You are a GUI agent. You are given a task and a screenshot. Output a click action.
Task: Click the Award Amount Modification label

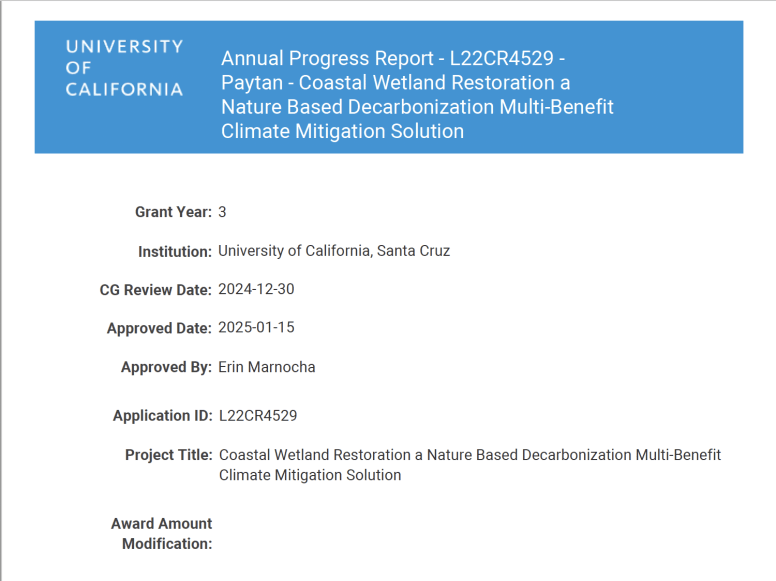(162, 534)
